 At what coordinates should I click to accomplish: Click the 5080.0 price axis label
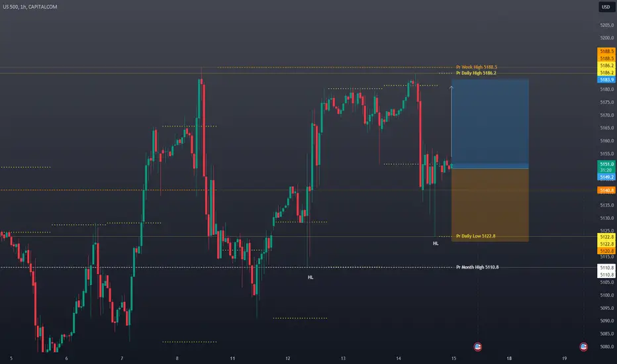607,347
